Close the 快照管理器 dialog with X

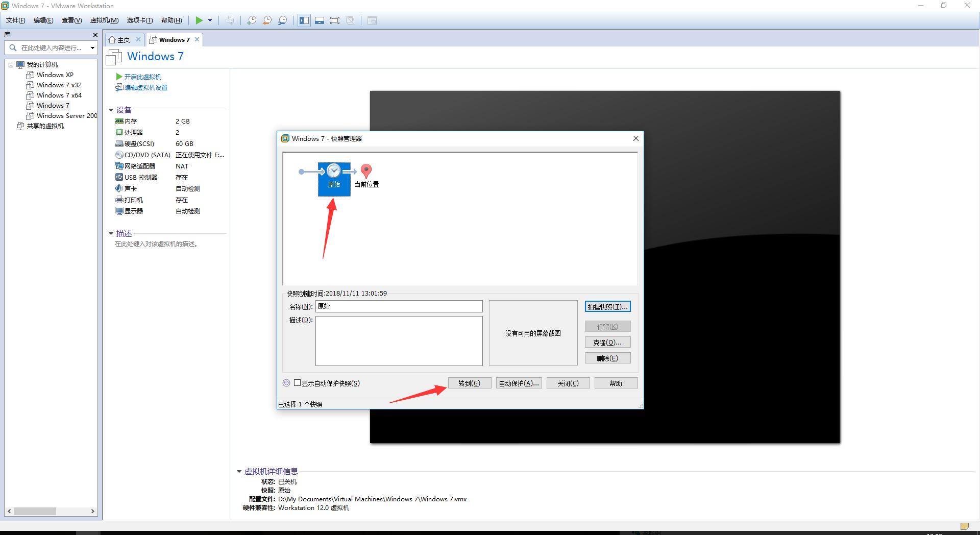[635, 138]
